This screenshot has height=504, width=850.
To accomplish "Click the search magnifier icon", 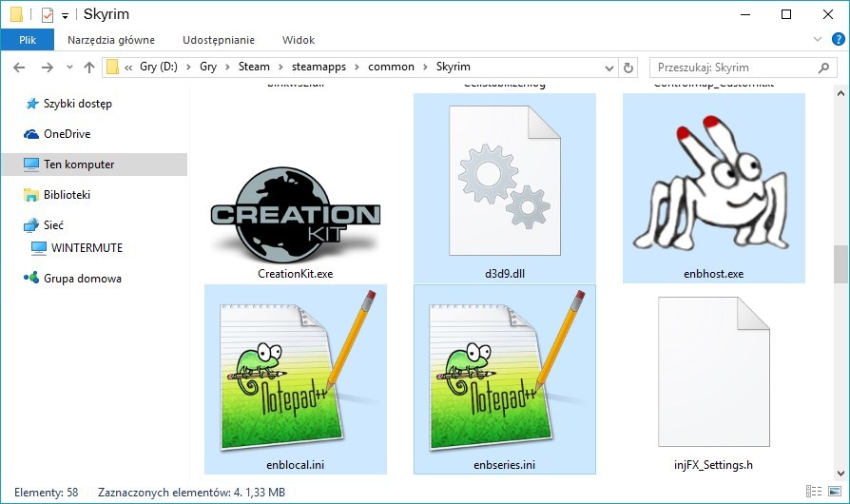I will [823, 68].
